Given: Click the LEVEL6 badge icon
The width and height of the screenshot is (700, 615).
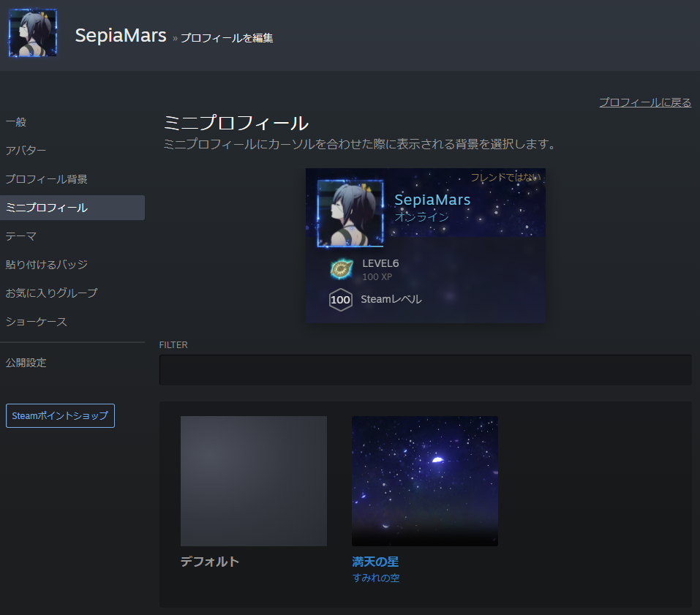Looking at the screenshot, I should (342, 269).
